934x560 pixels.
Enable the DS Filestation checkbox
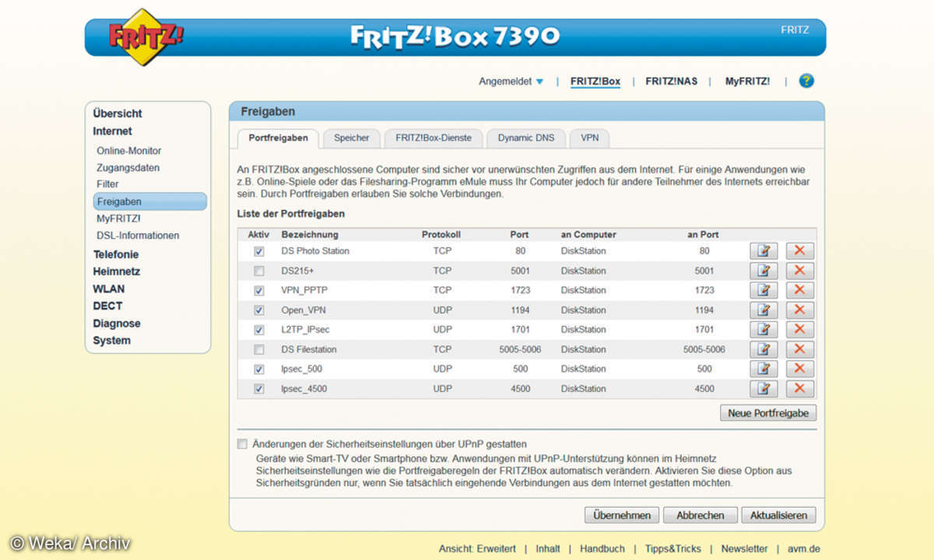258,349
